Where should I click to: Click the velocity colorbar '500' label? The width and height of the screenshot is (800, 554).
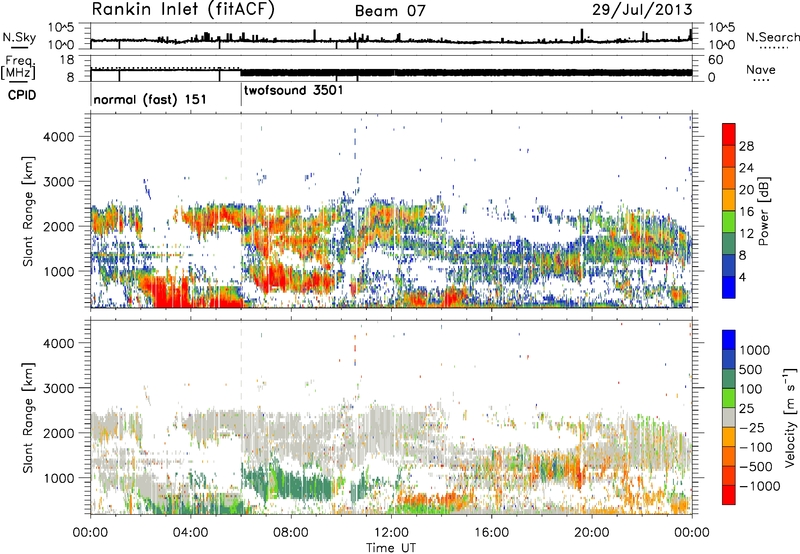click(x=750, y=370)
